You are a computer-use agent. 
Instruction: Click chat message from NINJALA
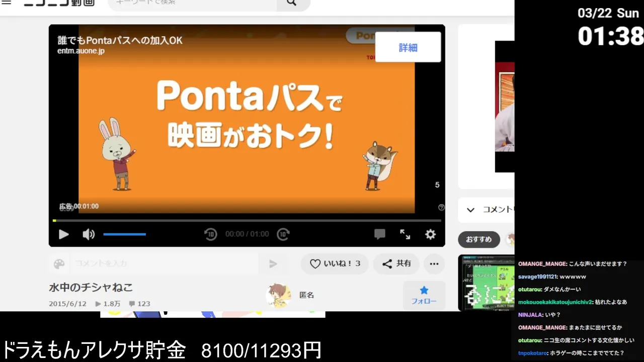pos(539,315)
